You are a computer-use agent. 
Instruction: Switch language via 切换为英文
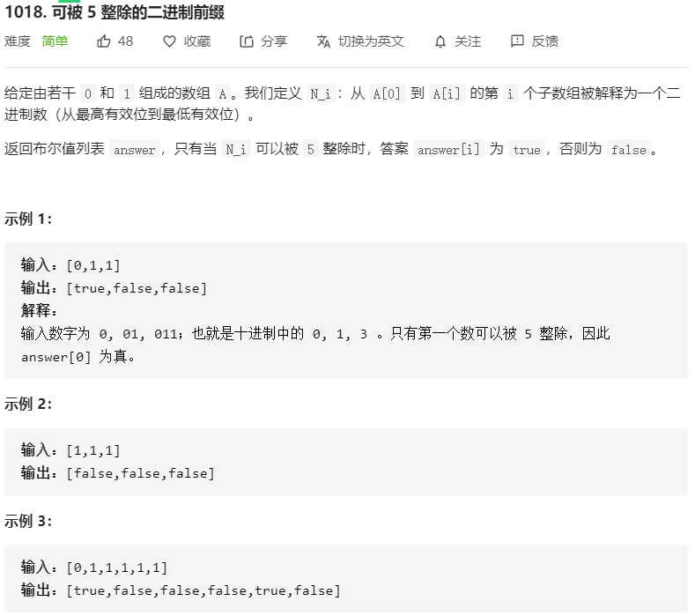point(371,41)
